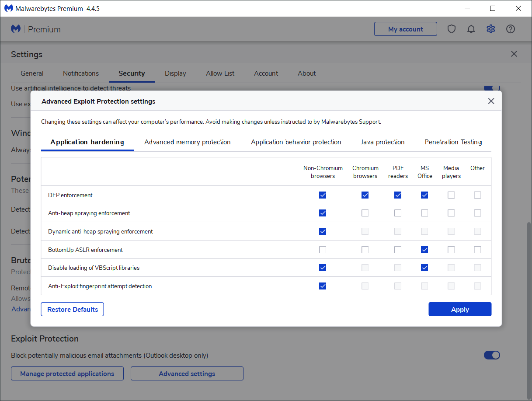Switch to General settings tab
The image size is (532, 401).
[32, 73]
